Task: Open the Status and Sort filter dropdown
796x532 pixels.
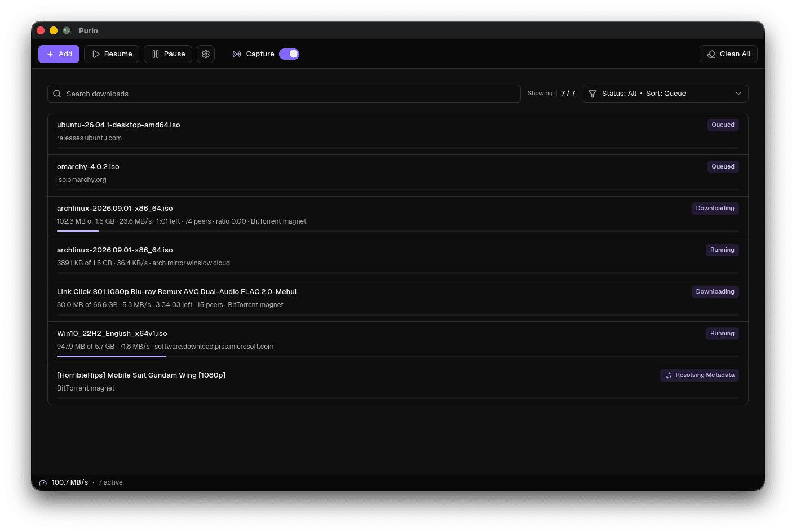Action: pyautogui.click(x=665, y=94)
